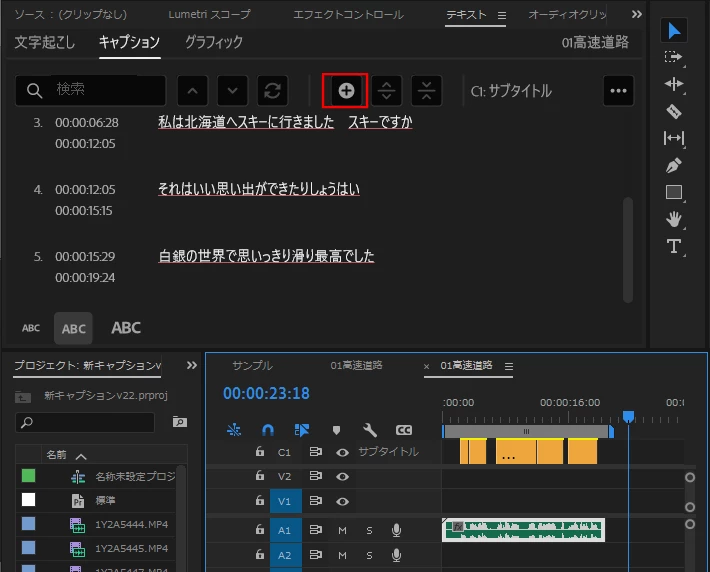Go to previous search result arrow
710x572 pixels.
coord(192,91)
